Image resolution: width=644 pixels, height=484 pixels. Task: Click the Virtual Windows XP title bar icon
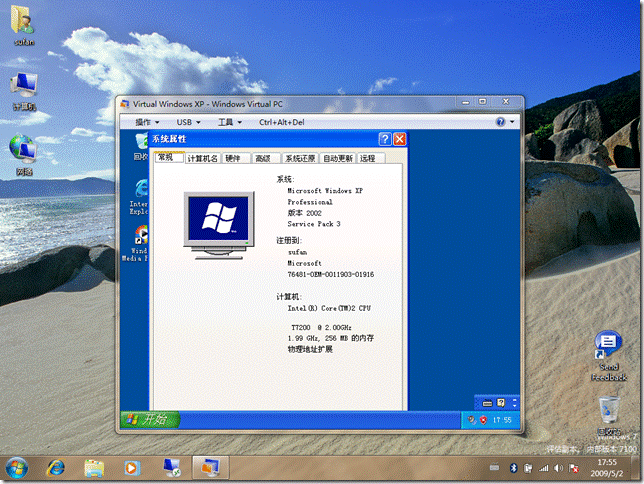tap(124, 104)
